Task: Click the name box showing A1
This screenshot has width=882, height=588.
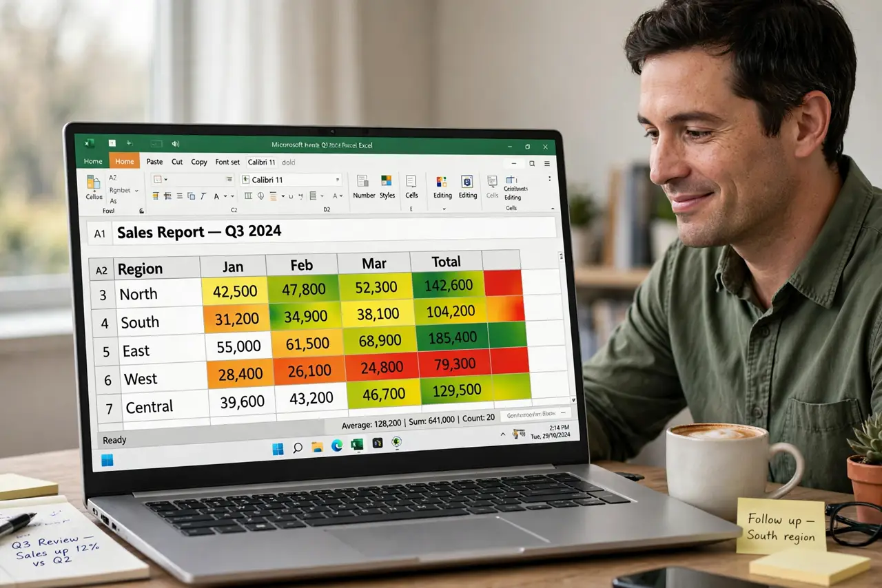Action: tap(100, 233)
